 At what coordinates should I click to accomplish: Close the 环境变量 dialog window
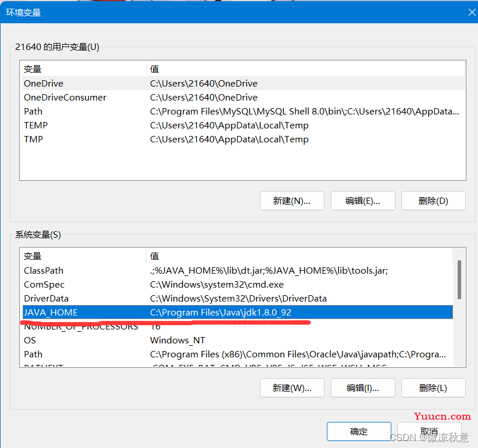point(472,12)
